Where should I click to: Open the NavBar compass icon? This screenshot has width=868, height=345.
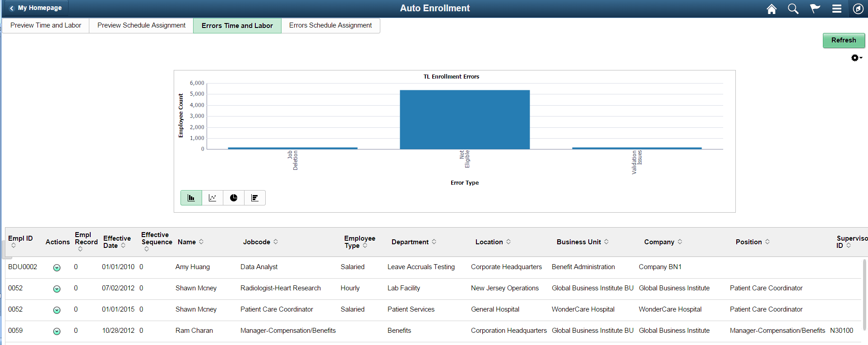858,9
